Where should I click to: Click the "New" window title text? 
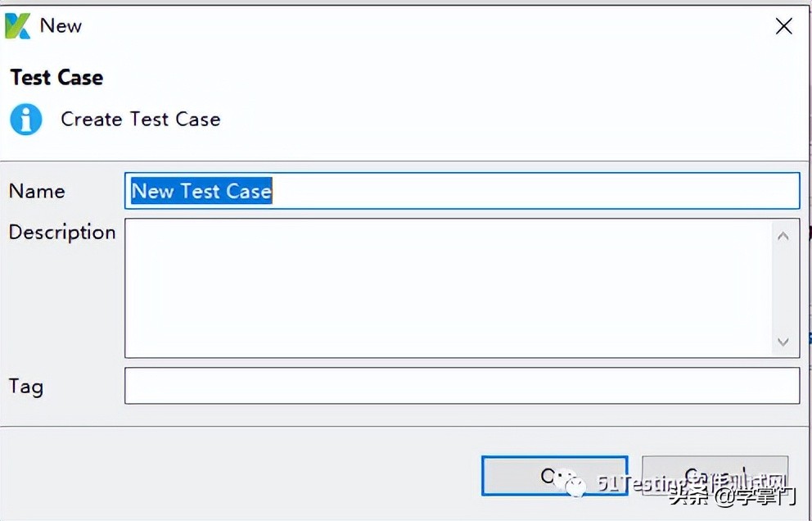[61, 26]
